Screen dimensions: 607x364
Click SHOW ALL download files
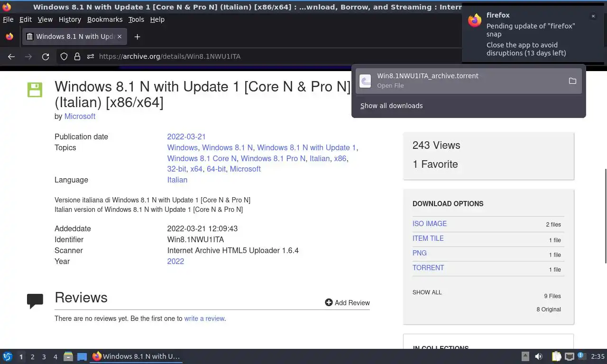tap(427, 292)
